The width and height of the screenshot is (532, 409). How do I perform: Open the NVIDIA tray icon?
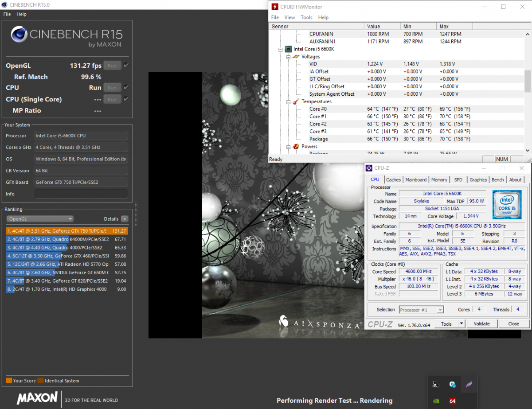pos(436,401)
